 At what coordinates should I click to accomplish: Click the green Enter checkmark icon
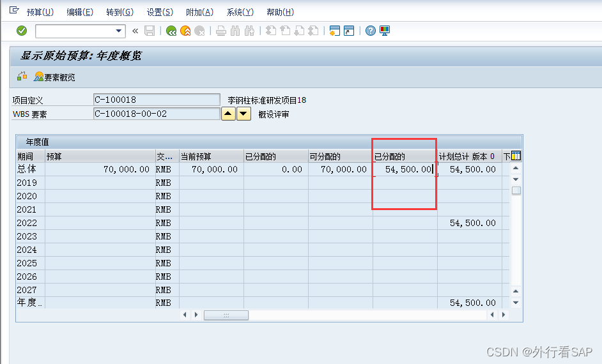coord(22,31)
